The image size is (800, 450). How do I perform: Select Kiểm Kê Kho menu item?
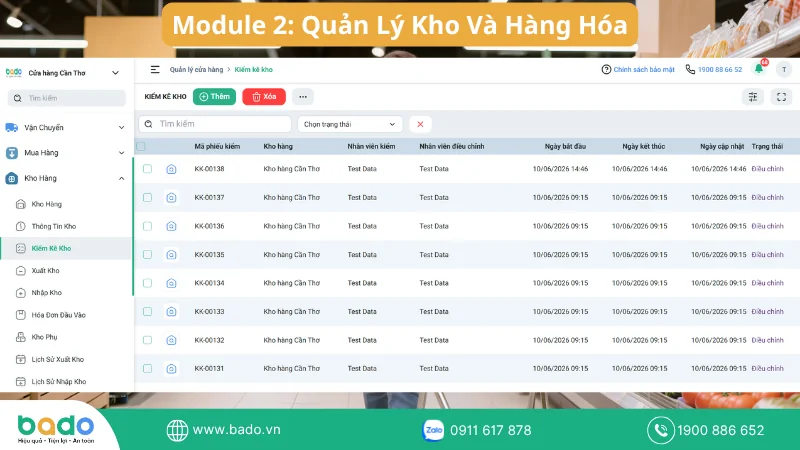[x=66, y=248]
